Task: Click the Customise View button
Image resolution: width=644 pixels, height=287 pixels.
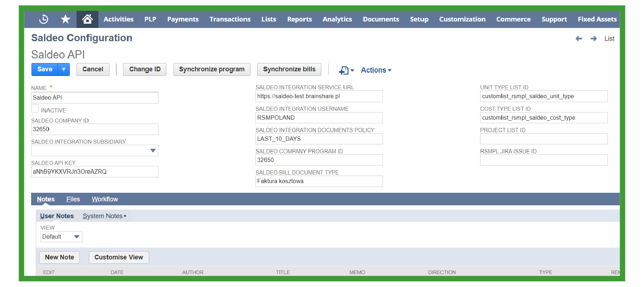Action: pyautogui.click(x=119, y=257)
